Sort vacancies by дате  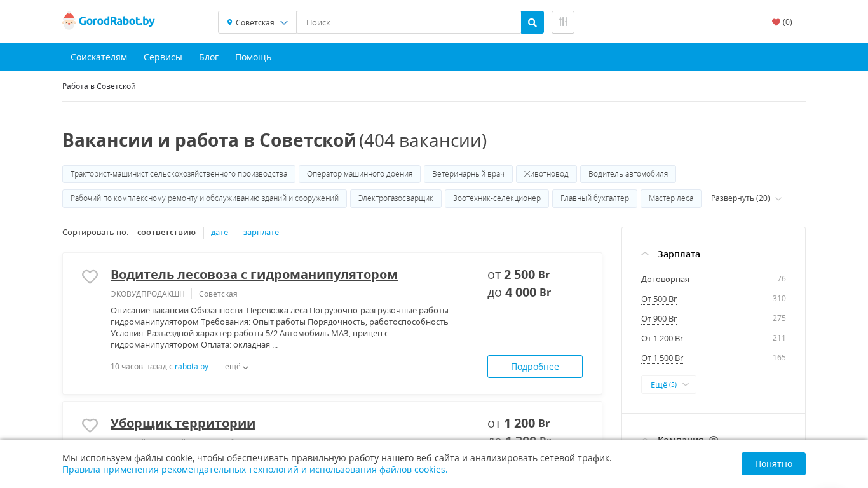coord(219,233)
